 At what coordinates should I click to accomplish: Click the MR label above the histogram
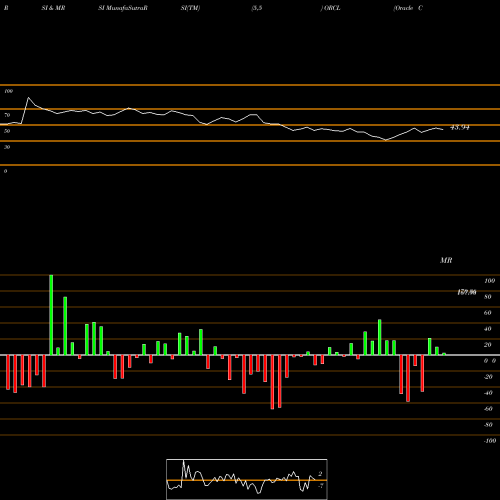(x=446, y=260)
